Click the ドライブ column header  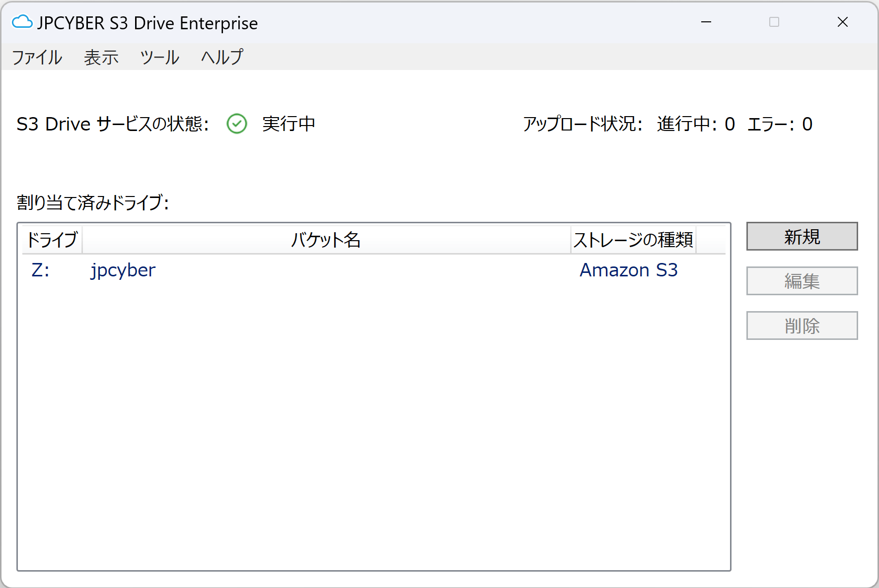52,240
